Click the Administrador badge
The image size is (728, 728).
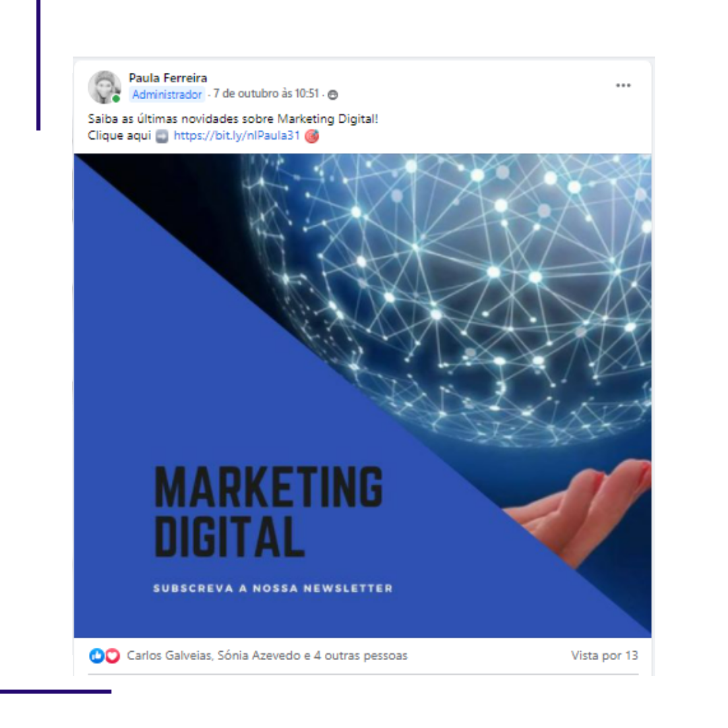pos(166,95)
